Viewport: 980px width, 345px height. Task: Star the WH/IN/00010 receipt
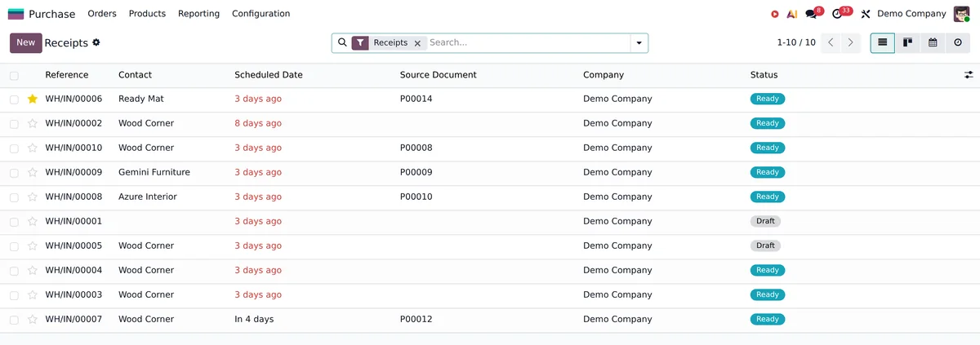(x=33, y=148)
